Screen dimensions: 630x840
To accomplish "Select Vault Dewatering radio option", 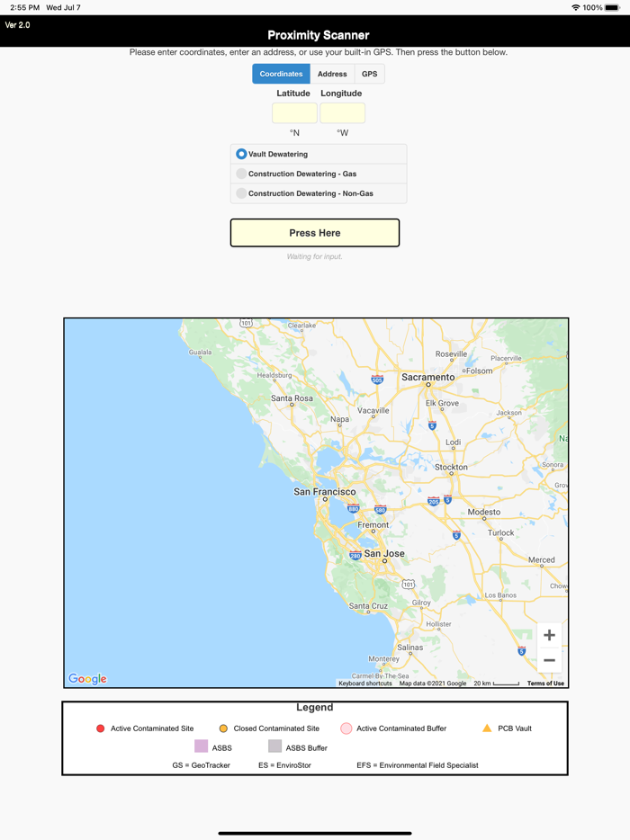I will 319,155.
